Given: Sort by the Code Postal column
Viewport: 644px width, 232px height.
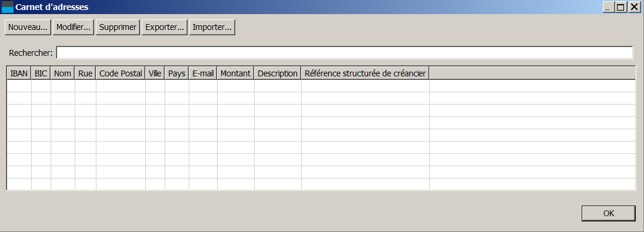Looking at the screenshot, I should [x=121, y=73].
